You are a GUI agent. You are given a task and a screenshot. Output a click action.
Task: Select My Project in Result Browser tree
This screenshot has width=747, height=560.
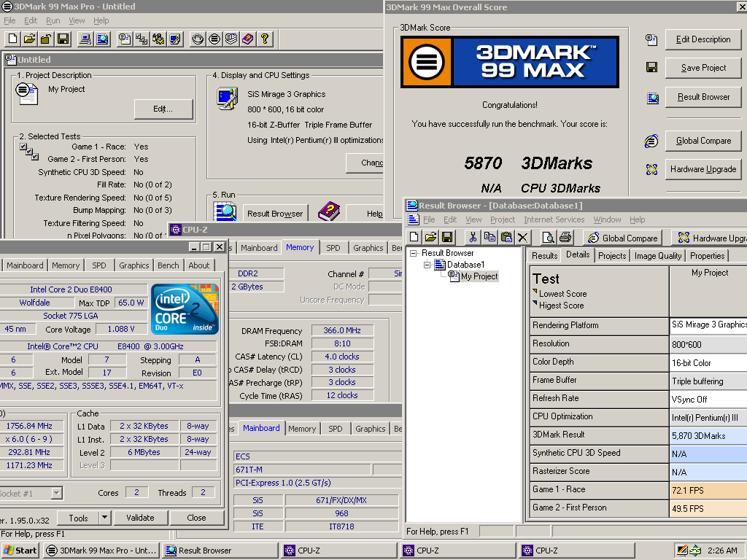(479, 276)
